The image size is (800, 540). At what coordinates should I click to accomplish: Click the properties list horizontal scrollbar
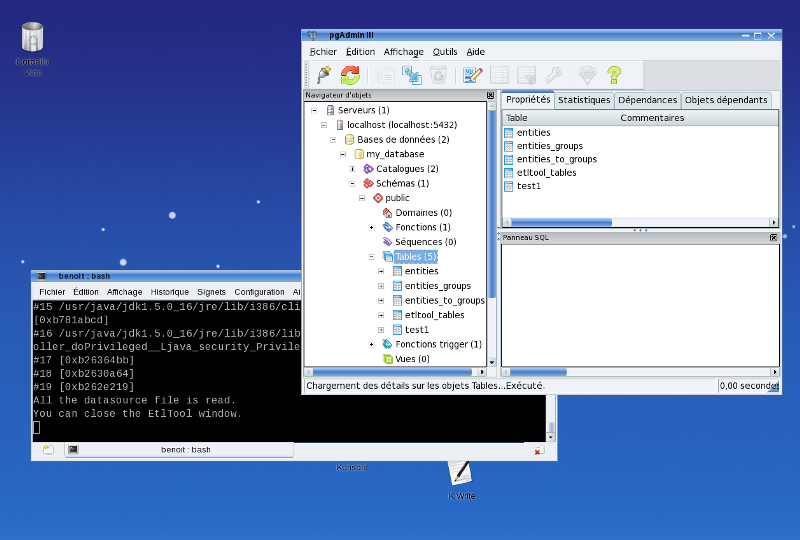(562, 222)
